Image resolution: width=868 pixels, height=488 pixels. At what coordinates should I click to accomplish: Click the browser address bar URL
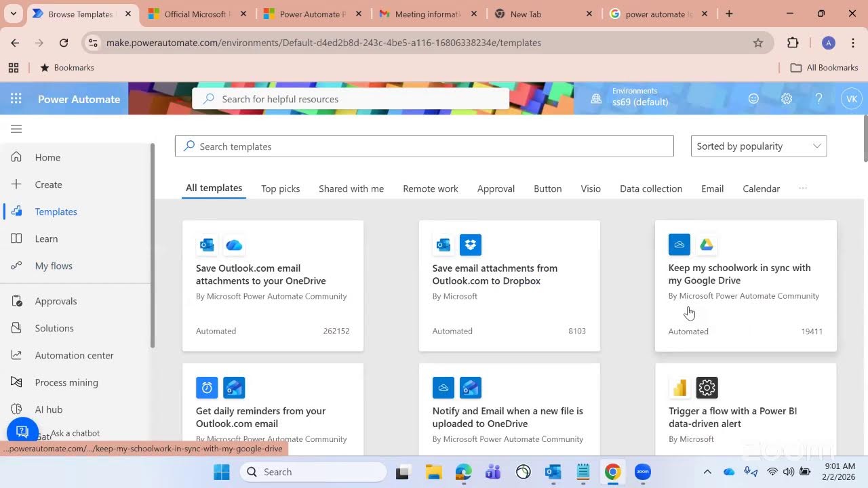coord(323,43)
